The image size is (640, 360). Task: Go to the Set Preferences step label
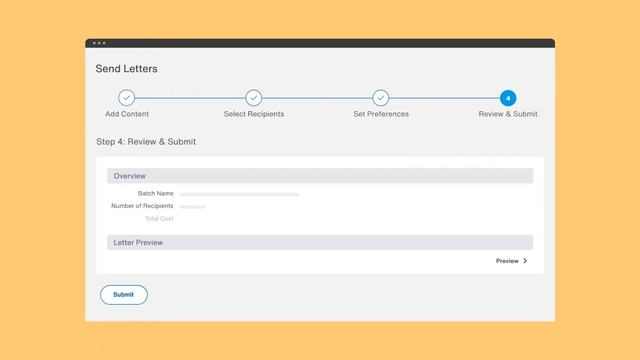pyautogui.click(x=381, y=114)
